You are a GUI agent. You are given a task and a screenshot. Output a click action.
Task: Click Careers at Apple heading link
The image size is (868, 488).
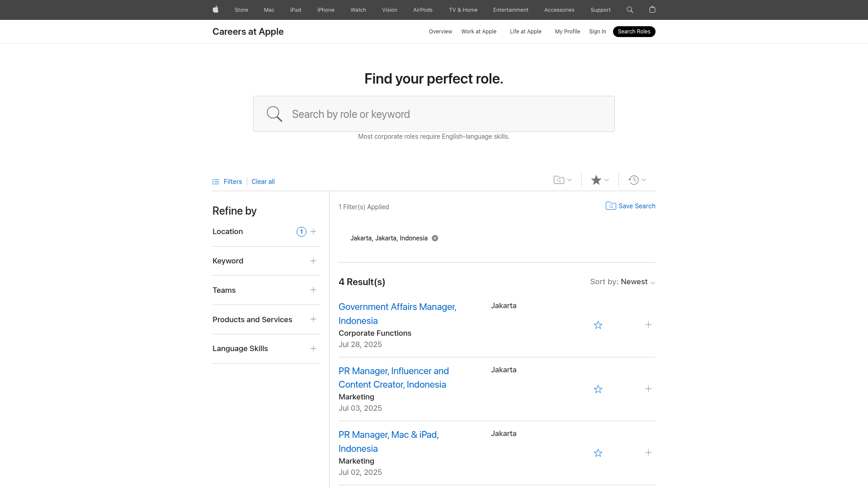click(248, 32)
